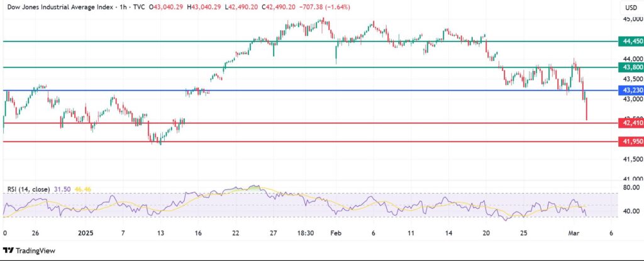Select the blue 43,230 horizontal line
This screenshot has width=644, height=261.
pyautogui.click(x=314, y=91)
